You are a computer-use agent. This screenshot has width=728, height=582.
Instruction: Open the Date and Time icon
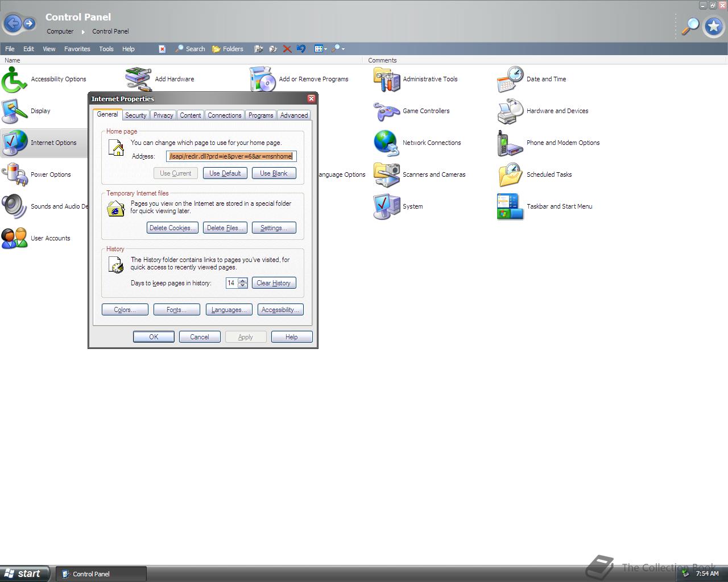pos(511,79)
